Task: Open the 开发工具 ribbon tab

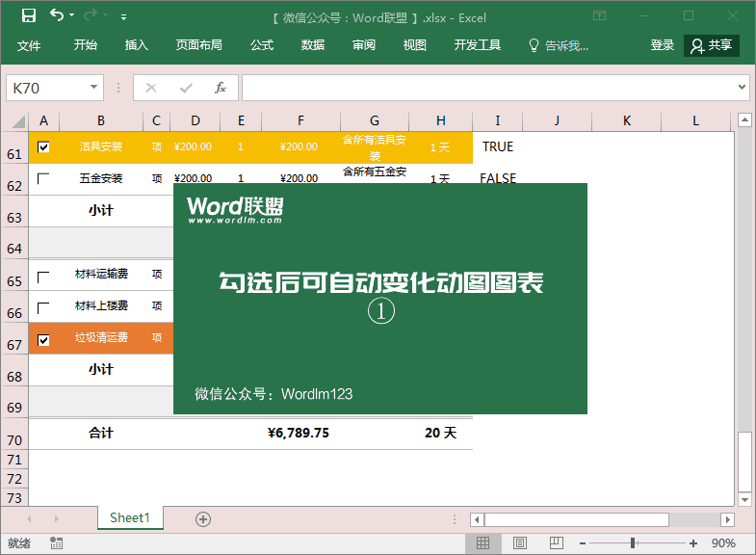Action: coord(478,45)
